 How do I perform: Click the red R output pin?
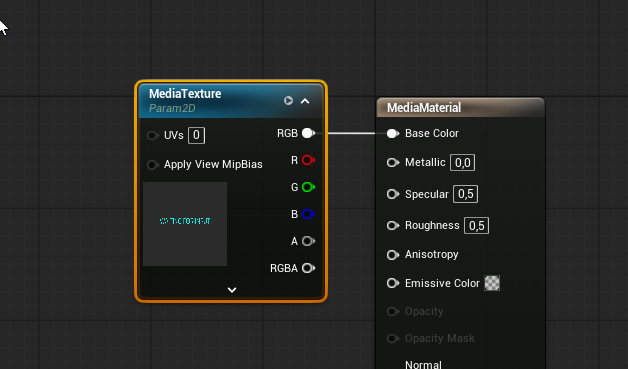coord(308,160)
